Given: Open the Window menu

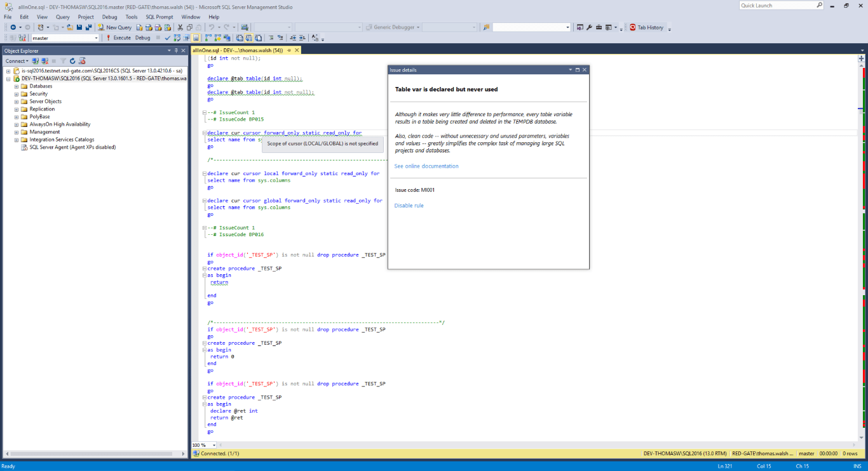Looking at the screenshot, I should coord(191,17).
